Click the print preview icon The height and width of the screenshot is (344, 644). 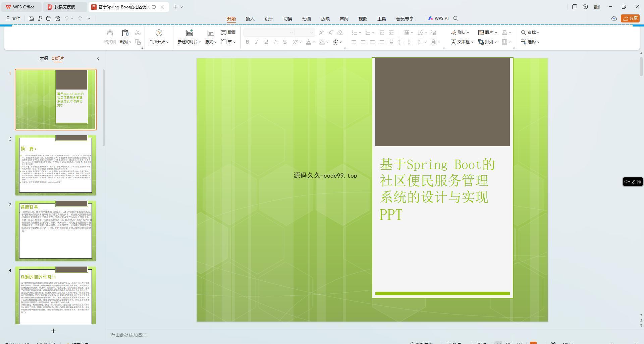57,18
